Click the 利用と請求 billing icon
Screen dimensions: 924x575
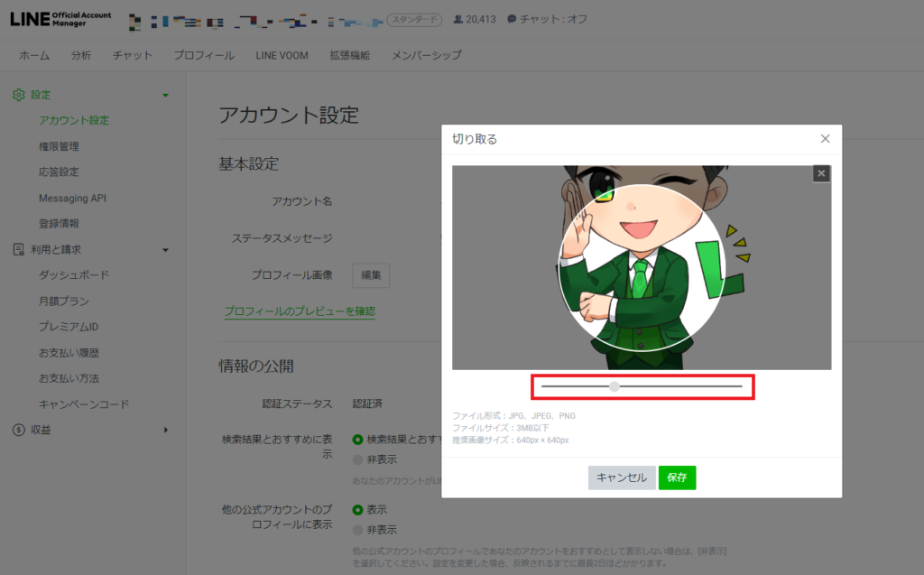coord(16,249)
